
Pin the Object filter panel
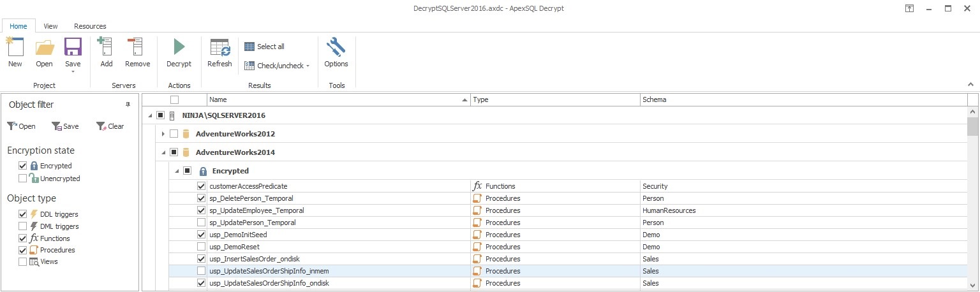tap(128, 104)
